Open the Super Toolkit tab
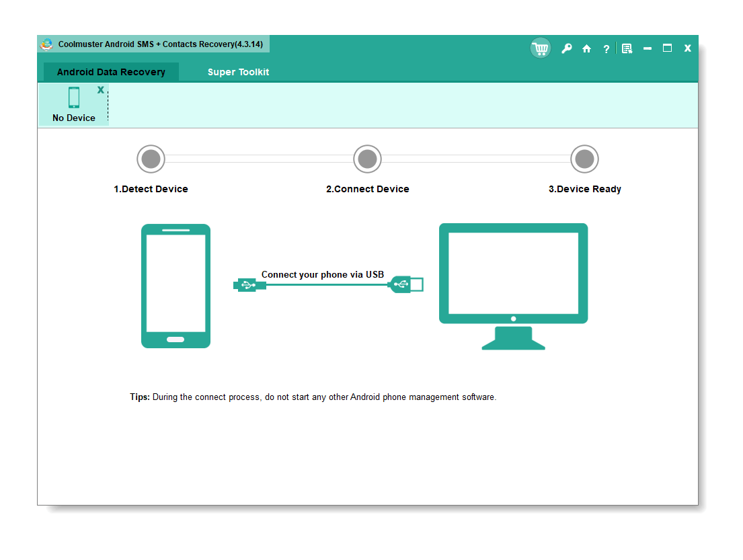Image resolution: width=743 pixels, height=560 pixels. [238, 72]
